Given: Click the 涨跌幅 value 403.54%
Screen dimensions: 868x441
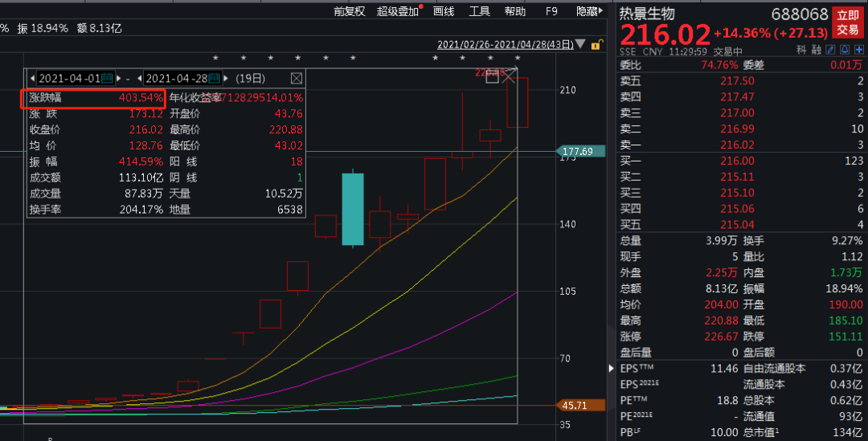Looking at the screenshot, I should coord(141,98).
